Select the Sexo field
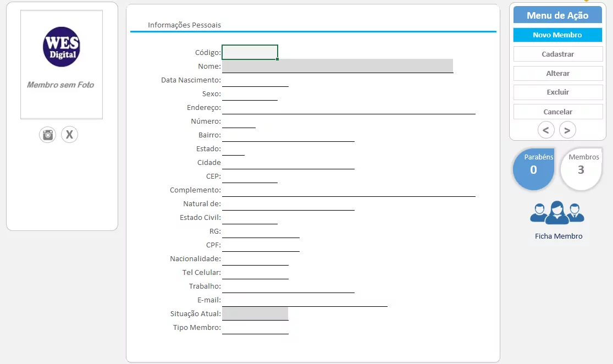The height and width of the screenshot is (364, 613). coord(250,94)
